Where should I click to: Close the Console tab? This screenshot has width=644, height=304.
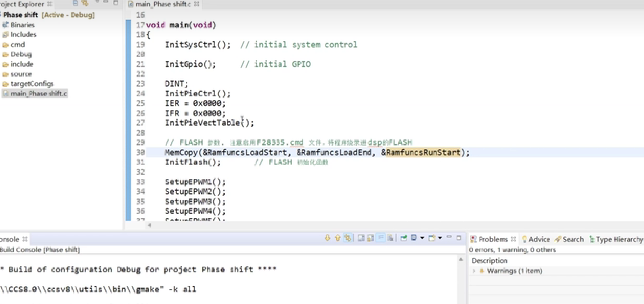coord(25,239)
